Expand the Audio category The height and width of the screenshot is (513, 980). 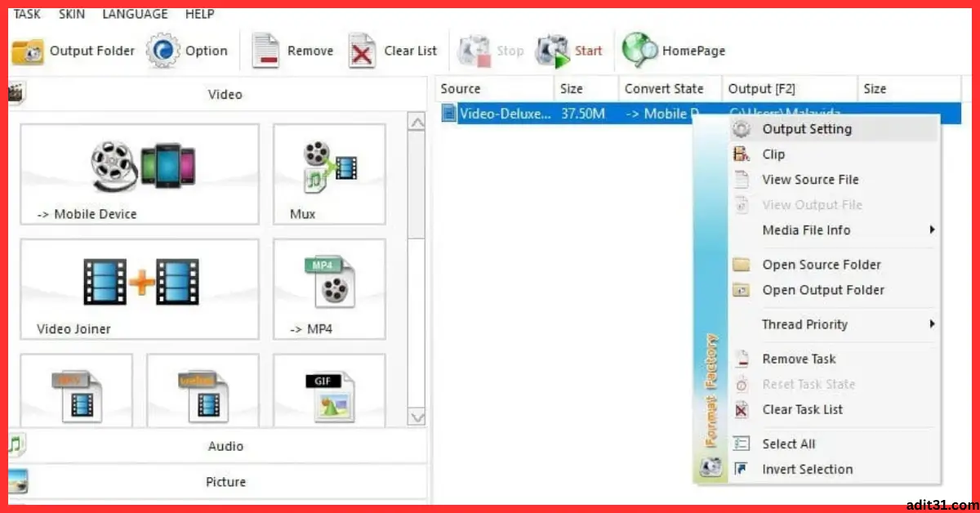[x=218, y=446]
